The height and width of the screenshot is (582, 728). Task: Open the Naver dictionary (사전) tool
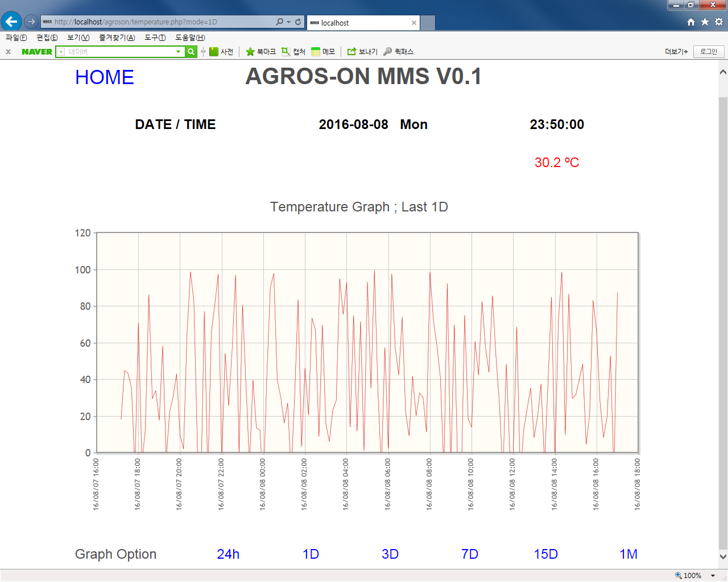pyautogui.click(x=221, y=52)
